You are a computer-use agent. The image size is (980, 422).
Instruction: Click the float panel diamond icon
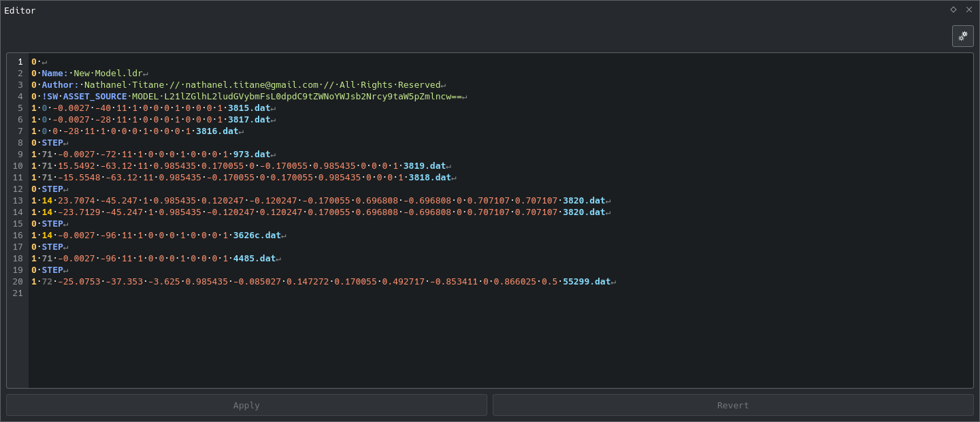[x=953, y=10]
